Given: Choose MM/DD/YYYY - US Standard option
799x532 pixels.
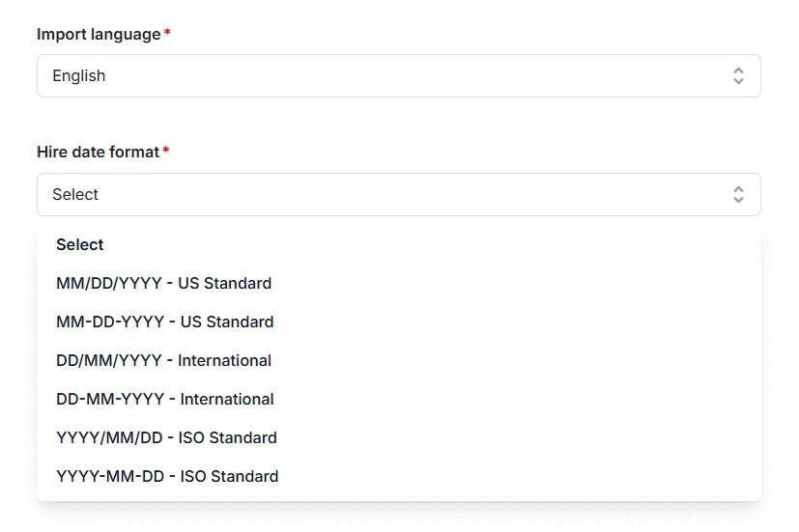Looking at the screenshot, I should pos(163,284).
